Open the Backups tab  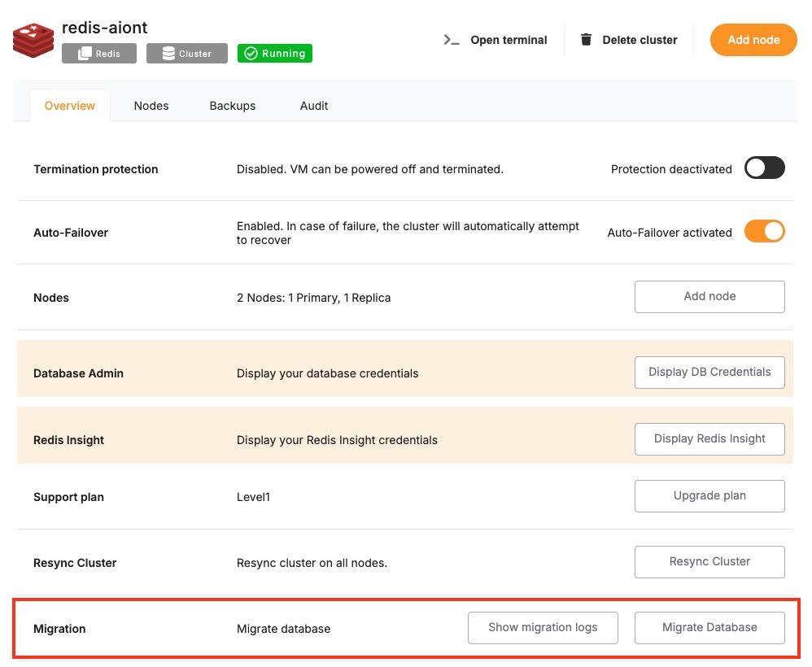(232, 106)
